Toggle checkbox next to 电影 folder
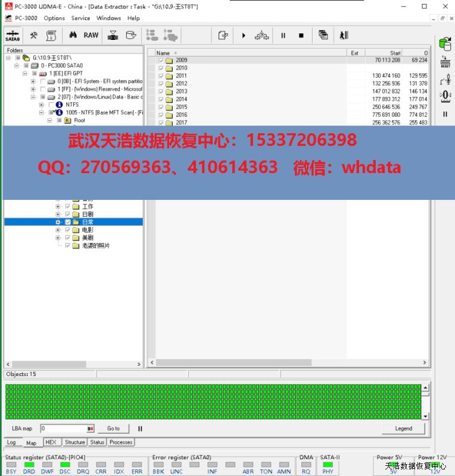Screen dimensions: 455x476 [68, 230]
